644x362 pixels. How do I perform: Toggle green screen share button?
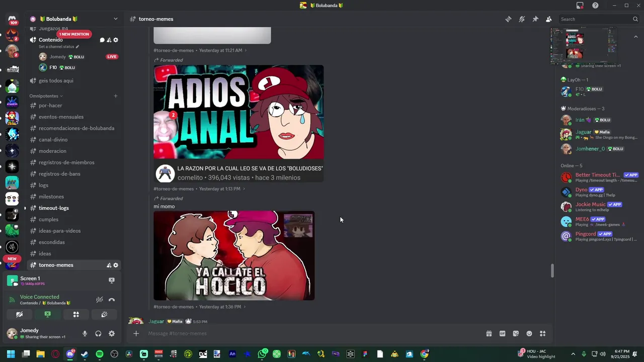point(47,314)
